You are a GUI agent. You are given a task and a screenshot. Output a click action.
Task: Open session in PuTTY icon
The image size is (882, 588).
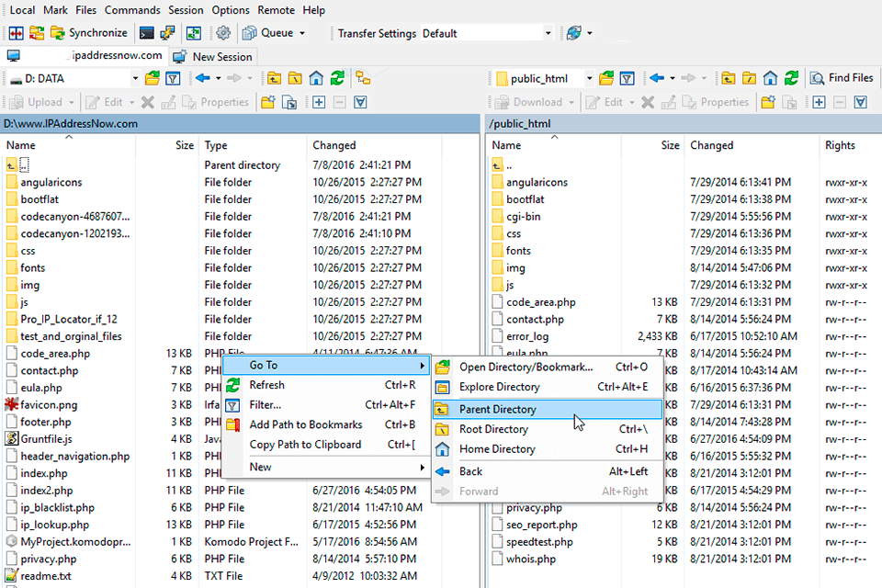point(167,33)
